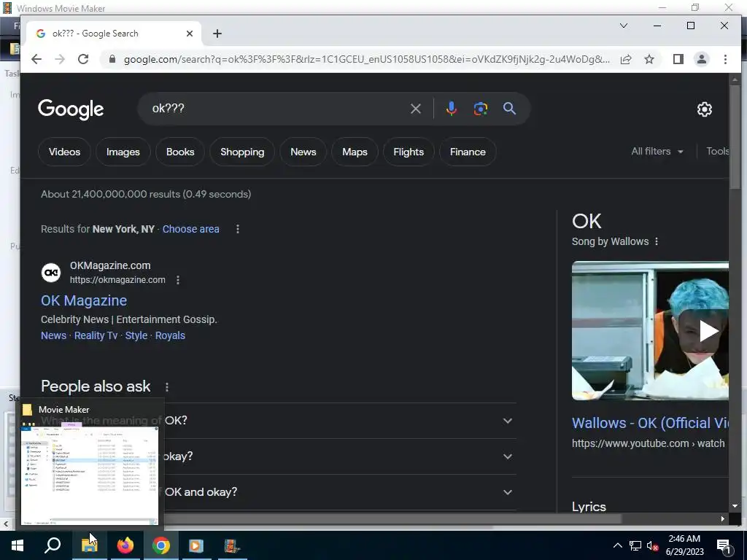Screen dimensions: 747x560
Task: Open more options for OKMagazine.com result
Action: tap(178, 280)
